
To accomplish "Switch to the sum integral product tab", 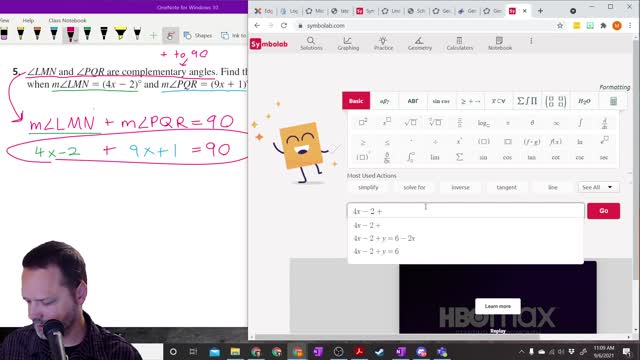I will [x=527, y=101].
